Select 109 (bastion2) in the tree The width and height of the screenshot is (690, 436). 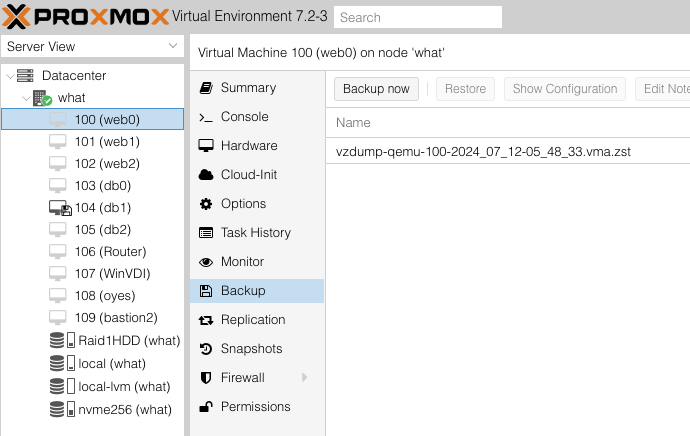[x=92, y=318]
